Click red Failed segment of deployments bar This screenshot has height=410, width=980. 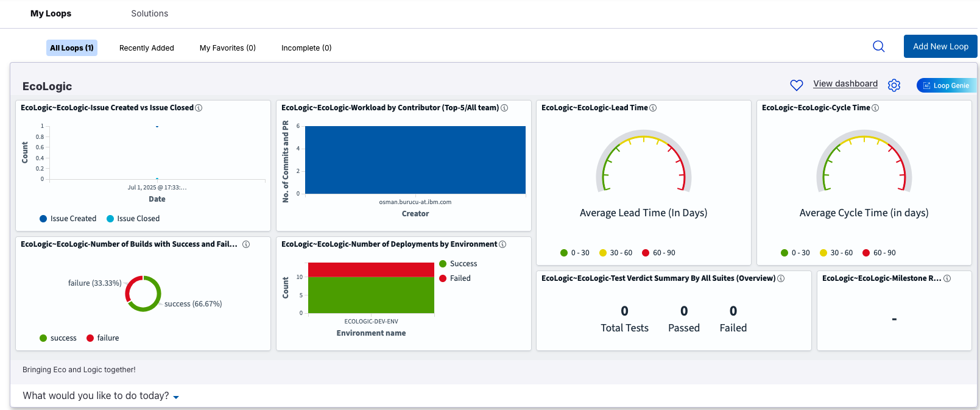coord(371,270)
